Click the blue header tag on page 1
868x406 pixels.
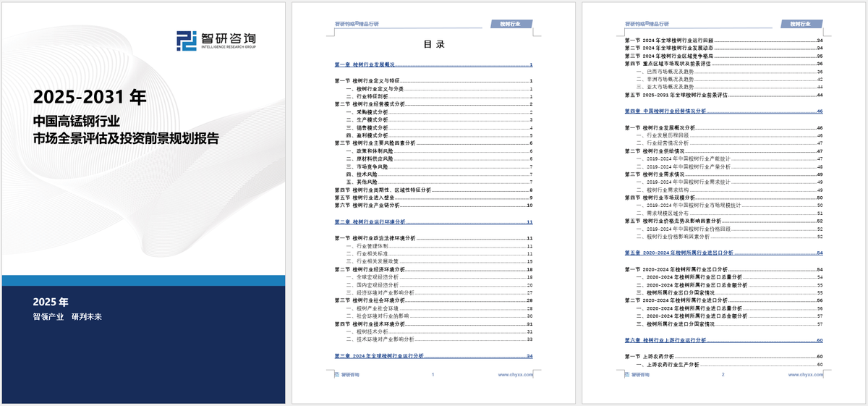(x=511, y=24)
